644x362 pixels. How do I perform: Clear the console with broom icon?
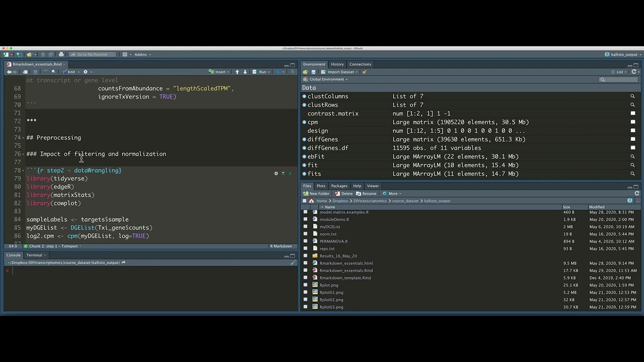(293, 262)
